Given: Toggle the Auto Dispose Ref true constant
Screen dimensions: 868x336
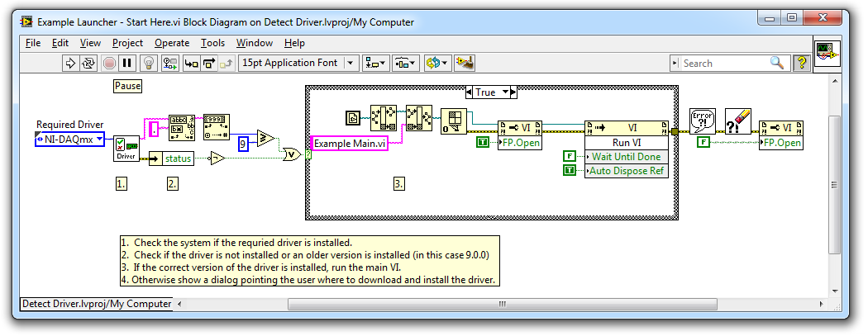Looking at the screenshot, I should [569, 170].
